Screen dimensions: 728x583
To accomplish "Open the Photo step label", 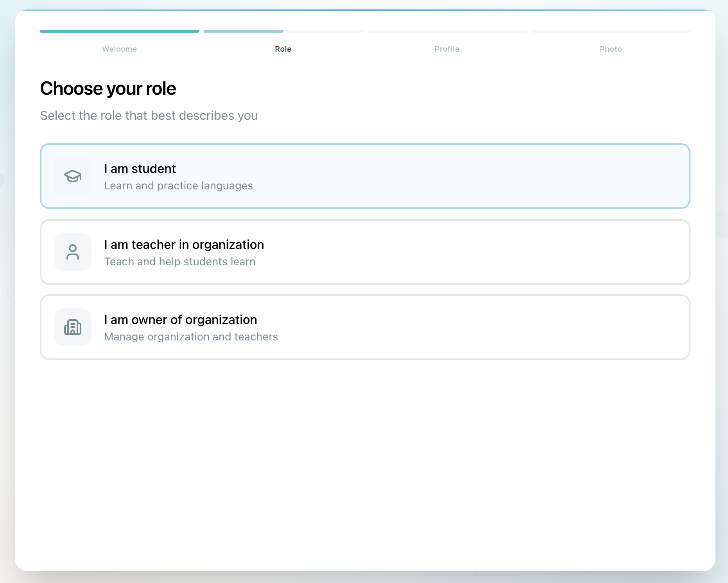I will click(x=610, y=49).
